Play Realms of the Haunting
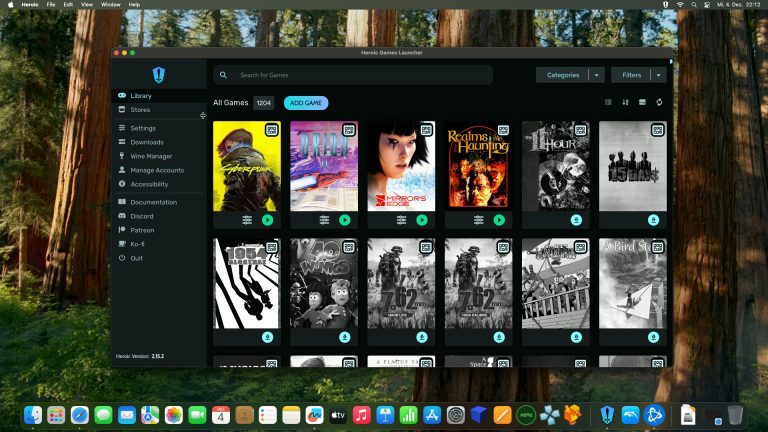The image size is (768, 432). click(499, 220)
